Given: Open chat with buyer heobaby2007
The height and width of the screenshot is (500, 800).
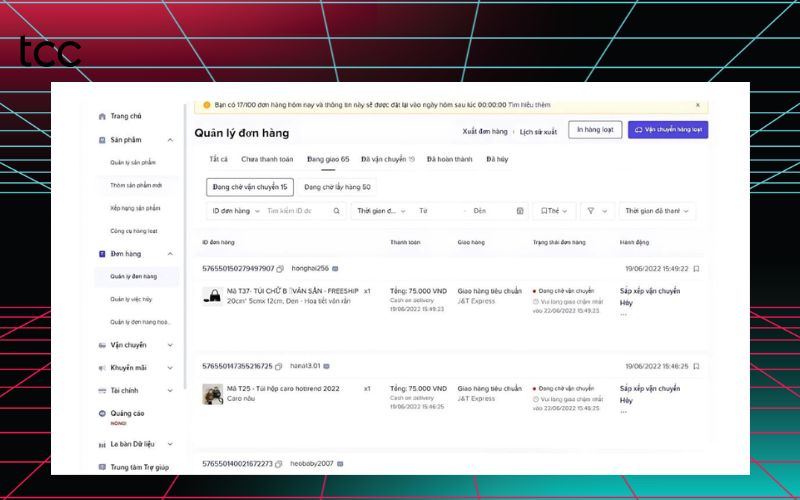Looking at the screenshot, I should [340, 463].
